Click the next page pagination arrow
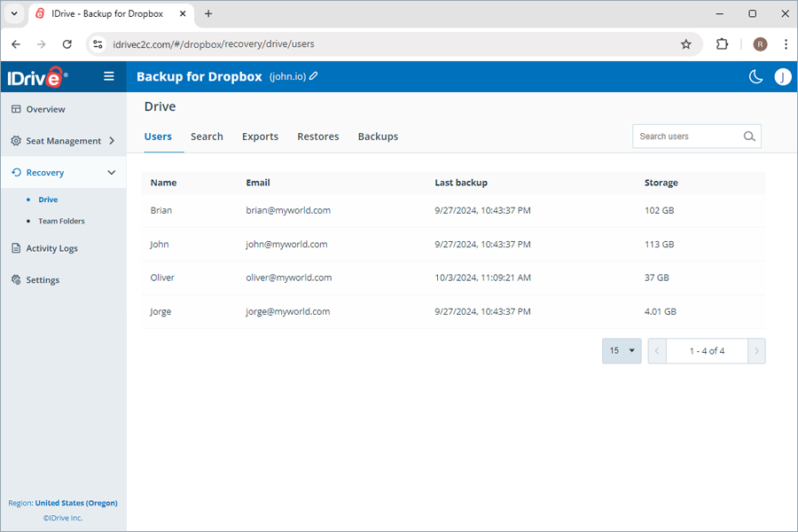This screenshot has width=798, height=532. tap(757, 350)
